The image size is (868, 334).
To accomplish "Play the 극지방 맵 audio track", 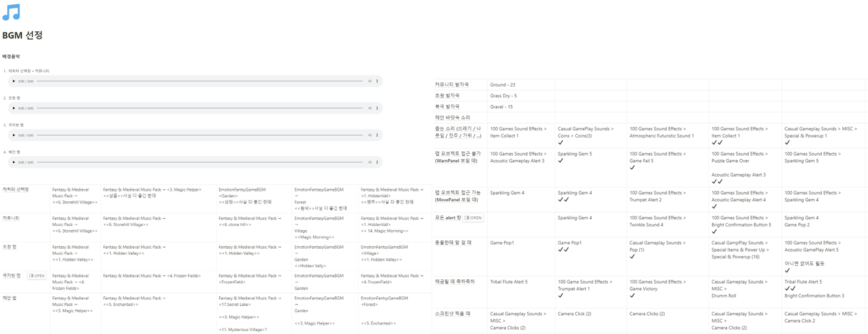I will (x=14, y=135).
